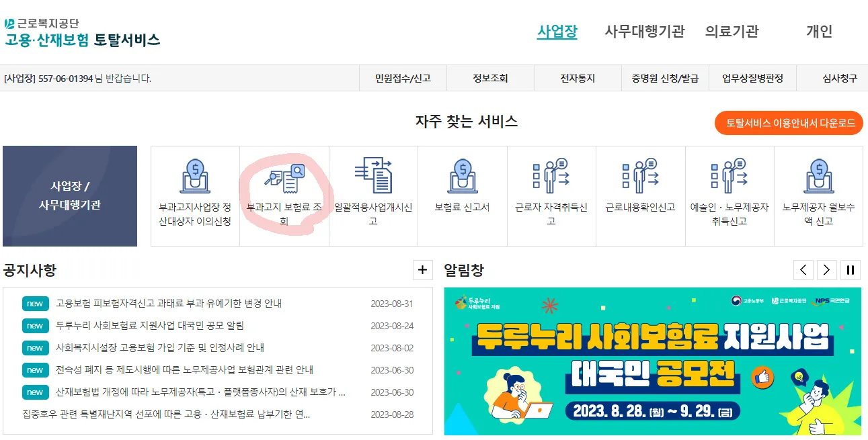
Task: Expand 공지사항 with the plus button
Action: point(422,270)
